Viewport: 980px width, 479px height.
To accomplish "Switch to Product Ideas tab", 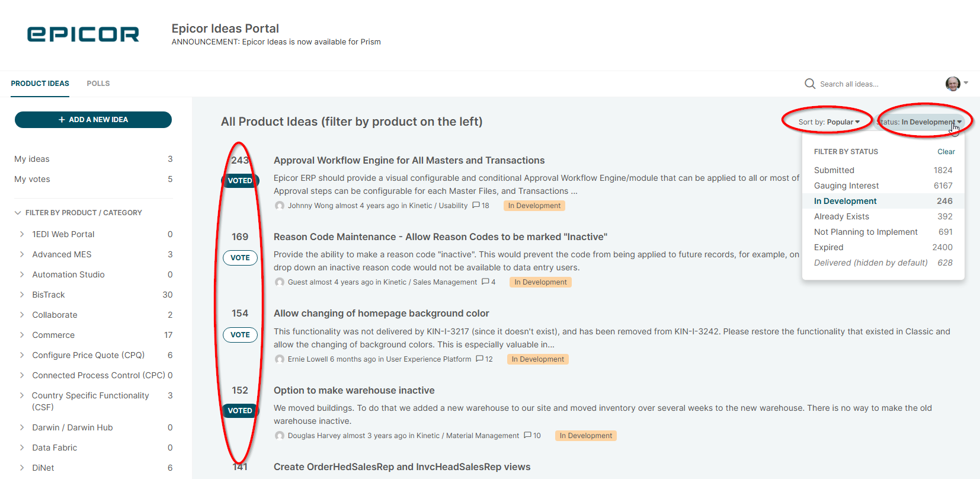I will [x=40, y=84].
